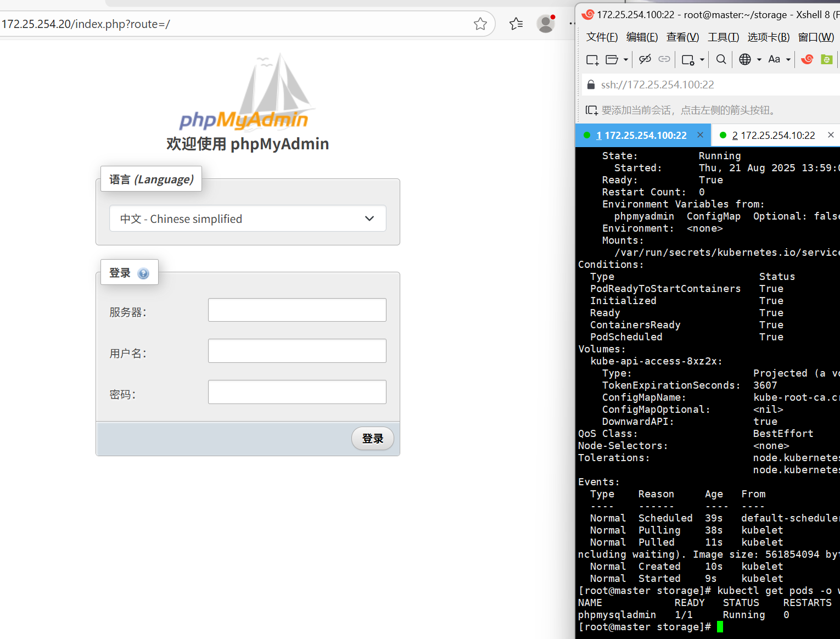Click 'ContainersReady' condition in terminal
The height and width of the screenshot is (639, 840).
pos(635,325)
